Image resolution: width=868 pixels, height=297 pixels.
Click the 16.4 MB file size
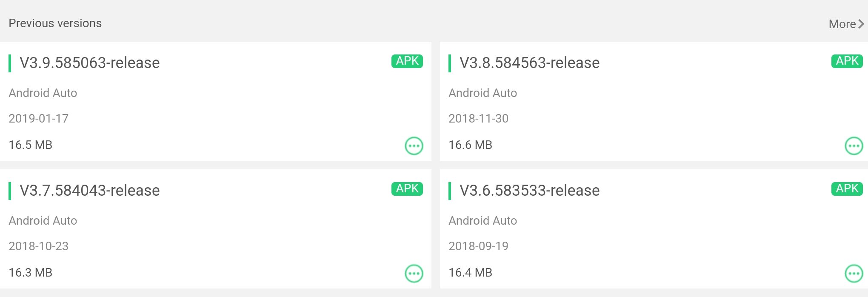(x=471, y=273)
